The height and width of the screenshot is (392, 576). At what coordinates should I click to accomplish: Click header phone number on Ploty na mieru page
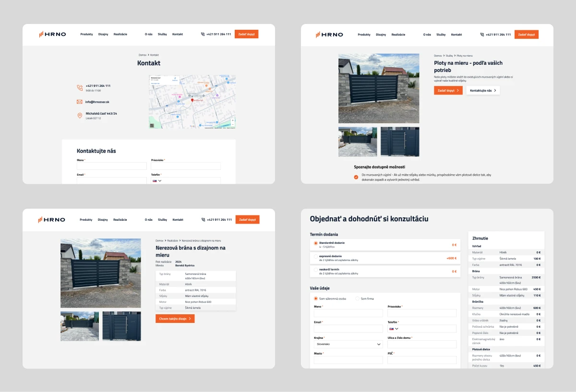[498, 35]
